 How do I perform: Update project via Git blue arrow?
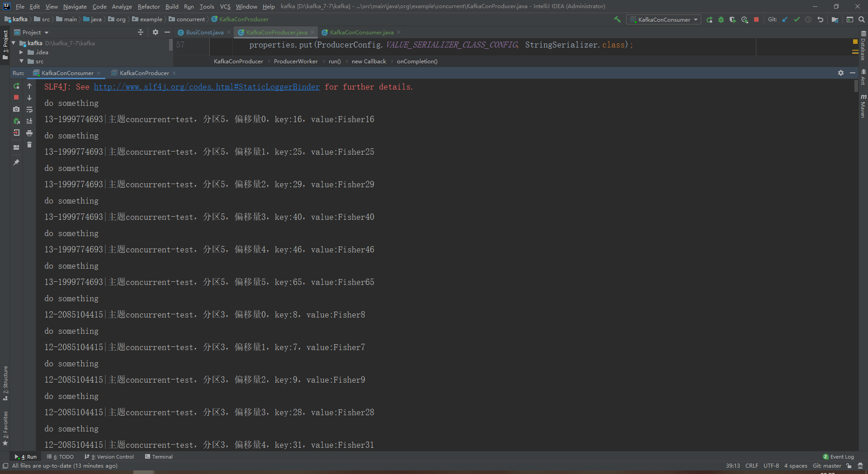click(x=785, y=19)
